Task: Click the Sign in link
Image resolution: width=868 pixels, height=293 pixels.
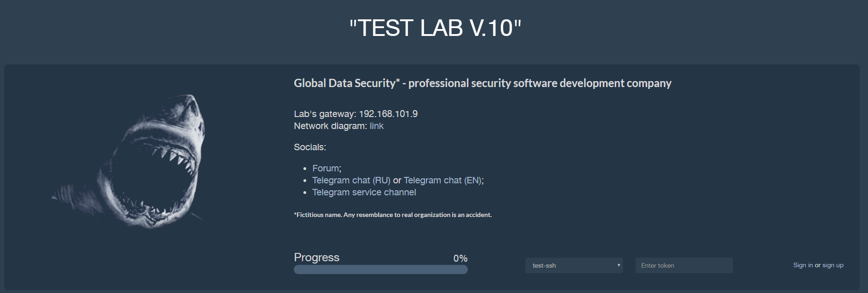Action: pos(803,265)
